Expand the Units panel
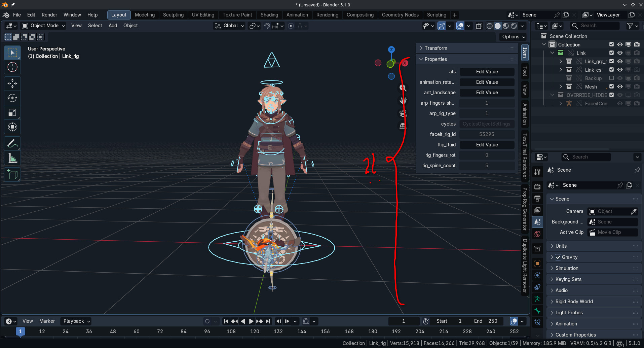The image size is (644, 348). (x=594, y=246)
